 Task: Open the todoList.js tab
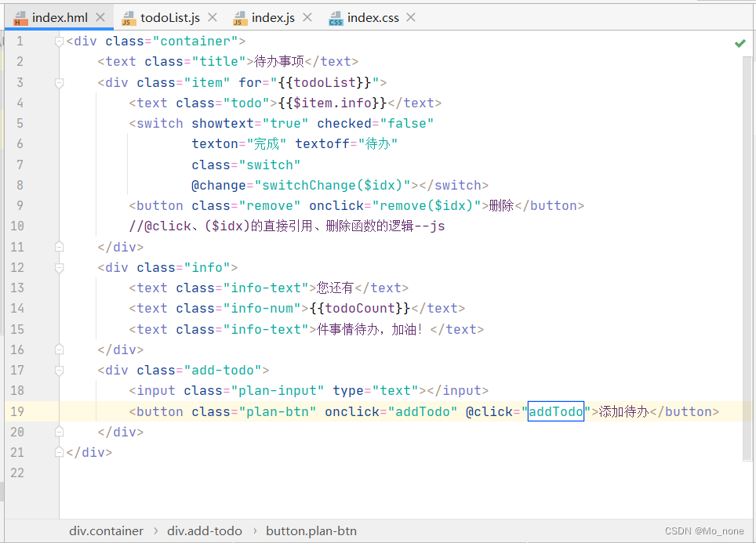pos(169,18)
